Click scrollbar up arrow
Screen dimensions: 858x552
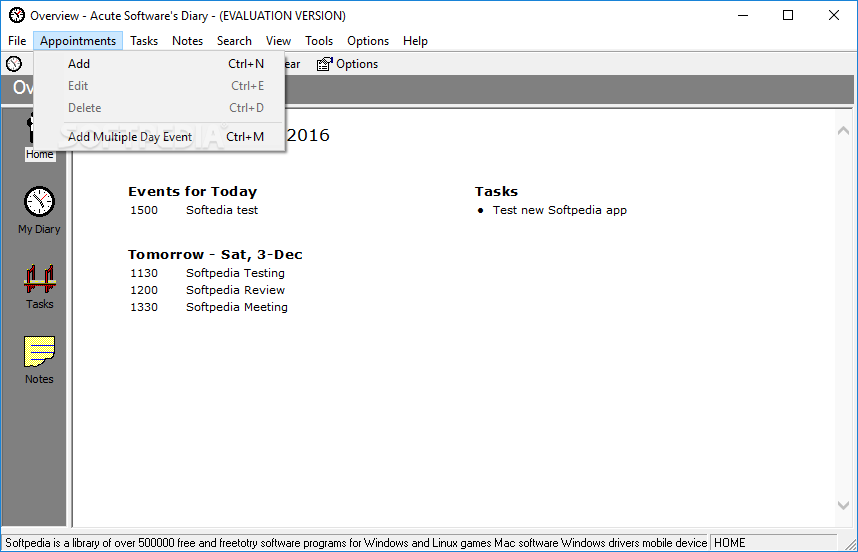tap(843, 130)
